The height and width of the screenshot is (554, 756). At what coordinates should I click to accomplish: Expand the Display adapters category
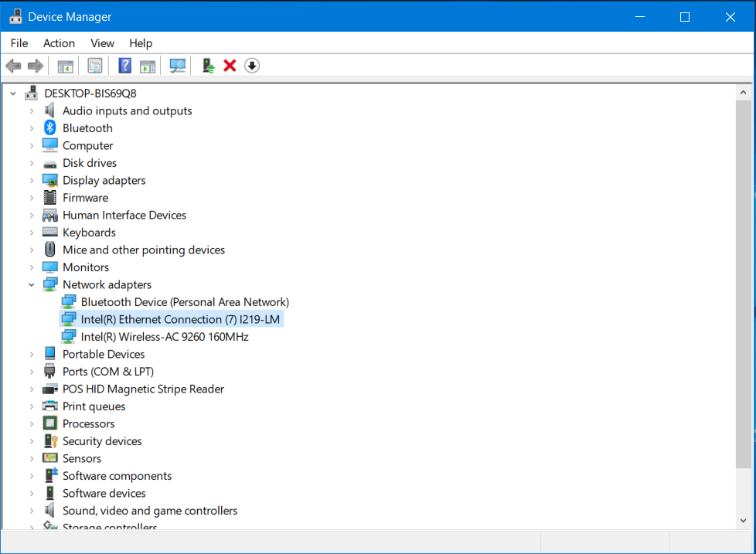(32, 180)
